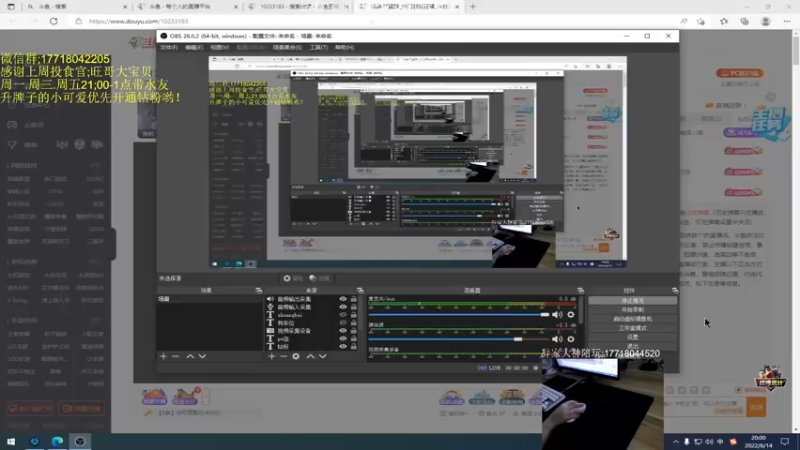
Task: Open source properties via the Sources gear icon
Action: pyautogui.click(x=296, y=356)
